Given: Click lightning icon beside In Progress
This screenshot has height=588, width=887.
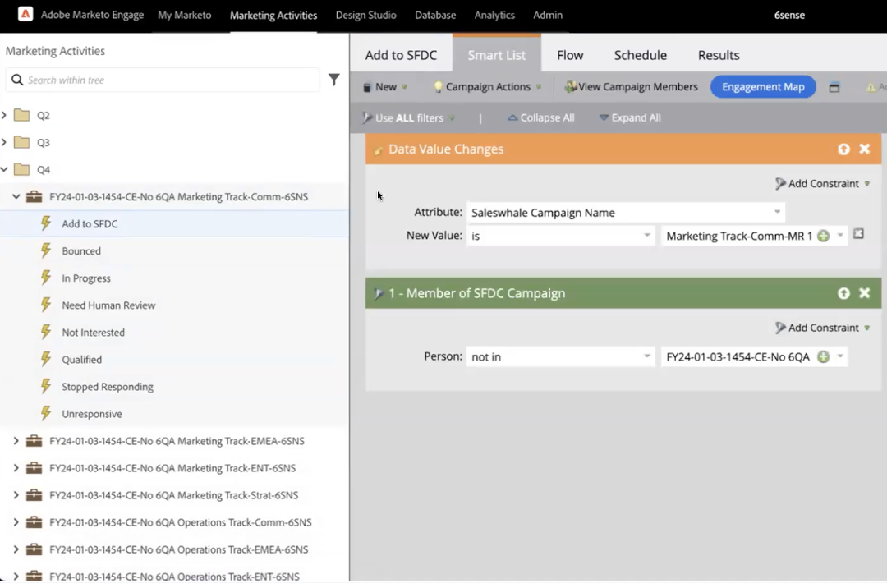Looking at the screenshot, I should coord(46,278).
